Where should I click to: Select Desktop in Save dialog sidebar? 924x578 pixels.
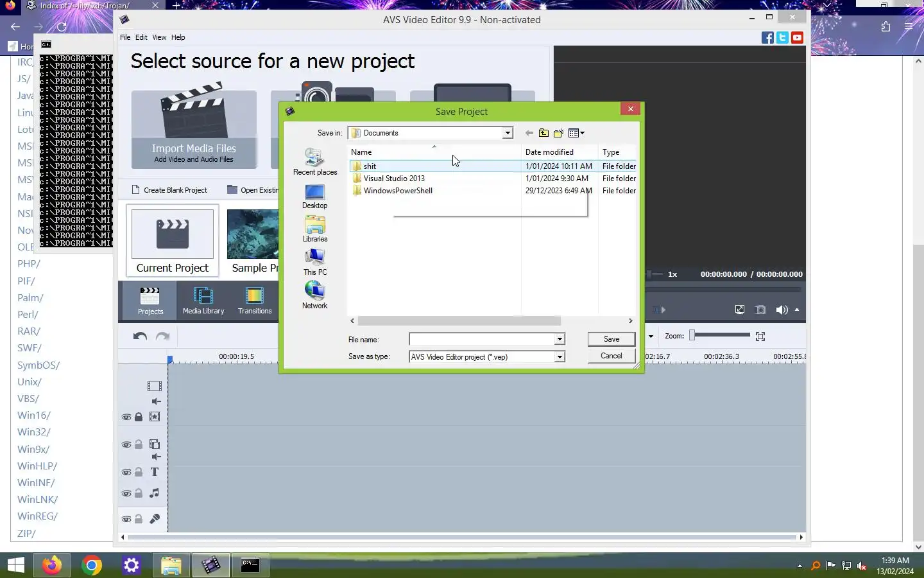click(x=314, y=197)
